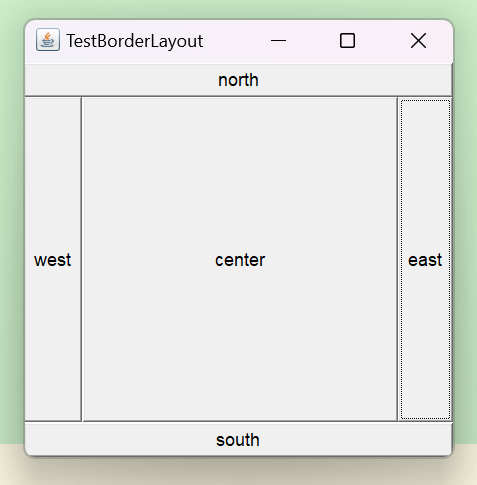Click the beige desktop strip below the window
Image resolution: width=477 pixels, height=485 pixels.
pyautogui.click(x=238, y=473)
